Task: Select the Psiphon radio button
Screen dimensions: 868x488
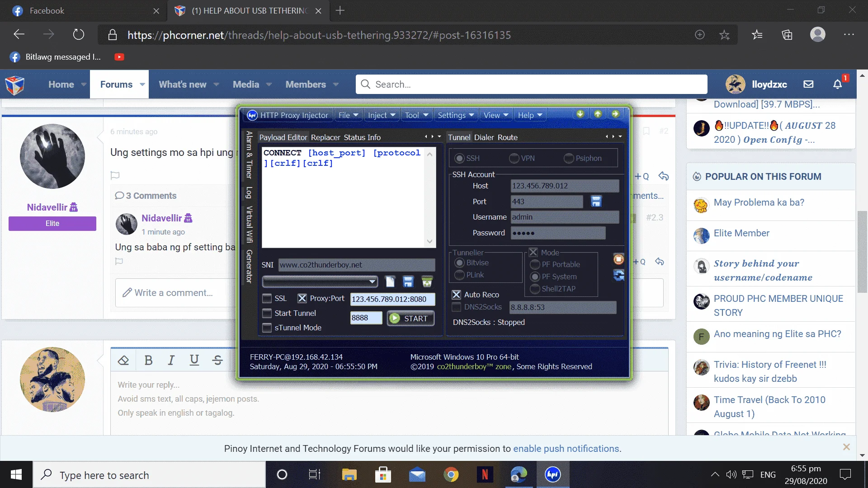Action: (569, 159)
